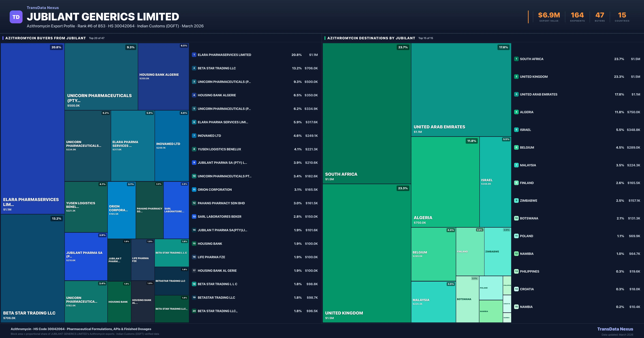Open the United Arab Emirates list entry
The width and height of the screenshot is (644, 338).
pyautogui.click(x=539, y=95)
